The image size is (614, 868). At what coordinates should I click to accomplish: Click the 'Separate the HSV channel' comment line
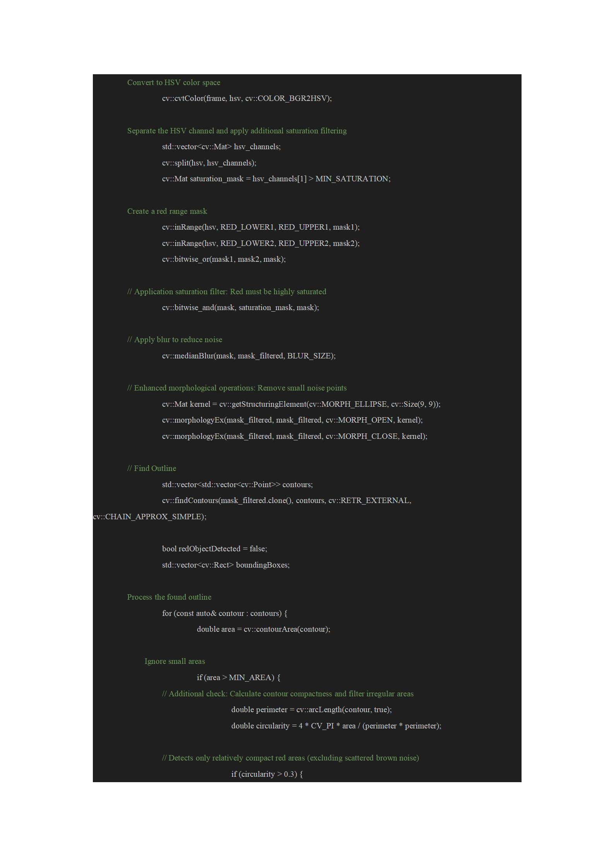pyautogui.click(x=237, y=131)
